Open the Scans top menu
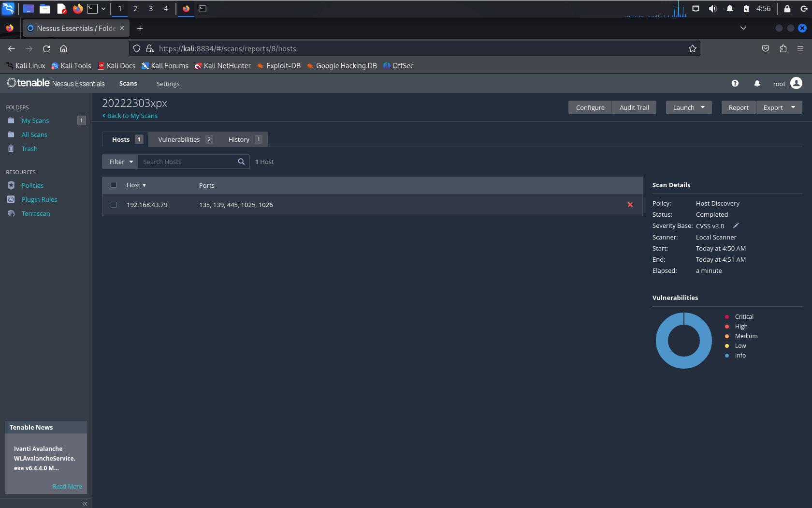Screen dimensions: 812x508 click(x=128, y=84)
